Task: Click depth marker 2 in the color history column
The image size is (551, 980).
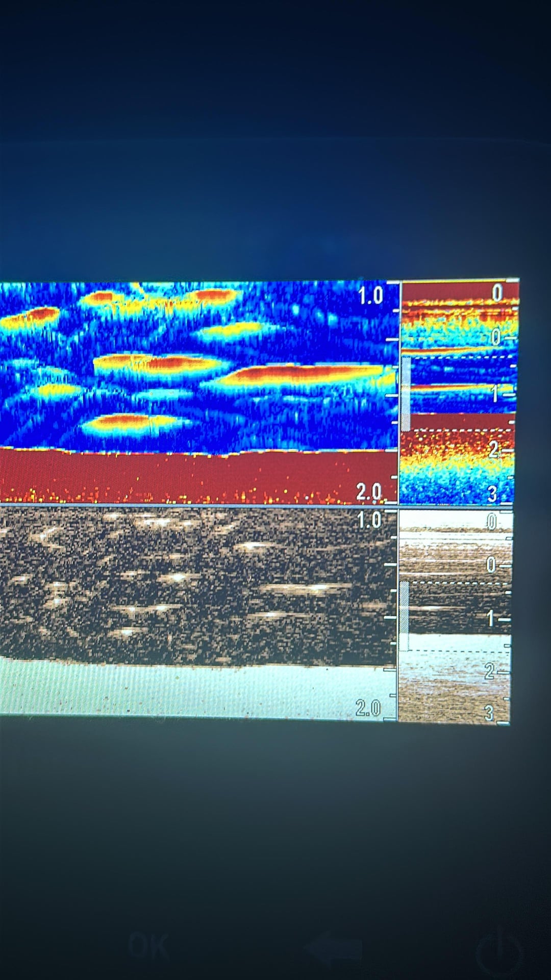Action: [x=494, y=449]
